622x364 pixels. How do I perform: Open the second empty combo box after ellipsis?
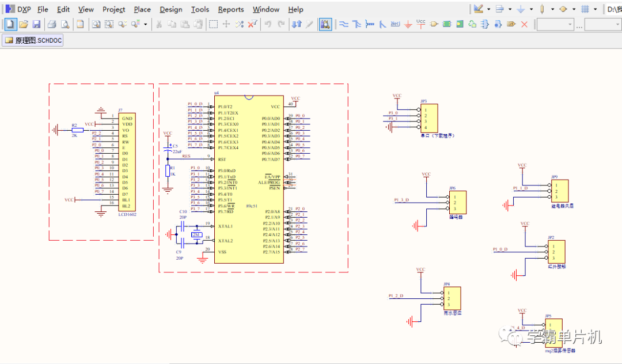pos(602,25)
